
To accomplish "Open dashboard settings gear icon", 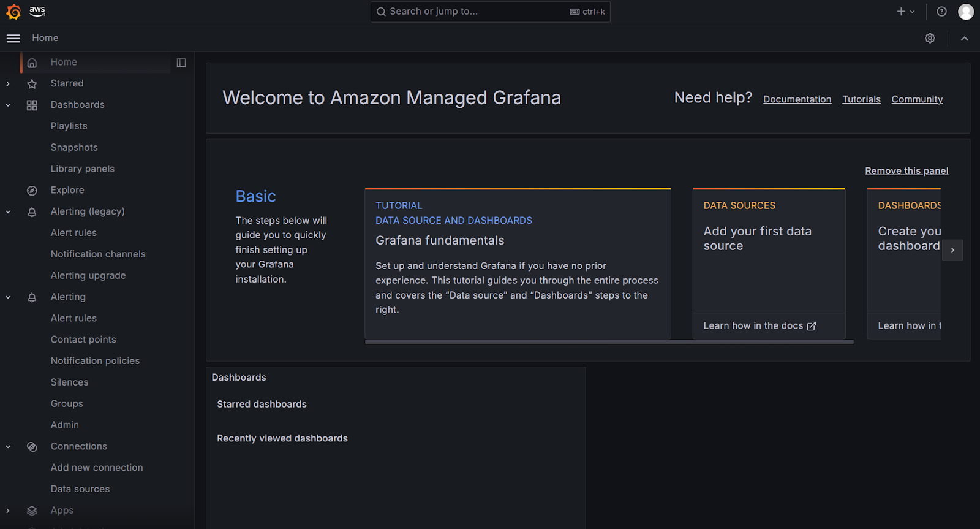I will 930,38.
